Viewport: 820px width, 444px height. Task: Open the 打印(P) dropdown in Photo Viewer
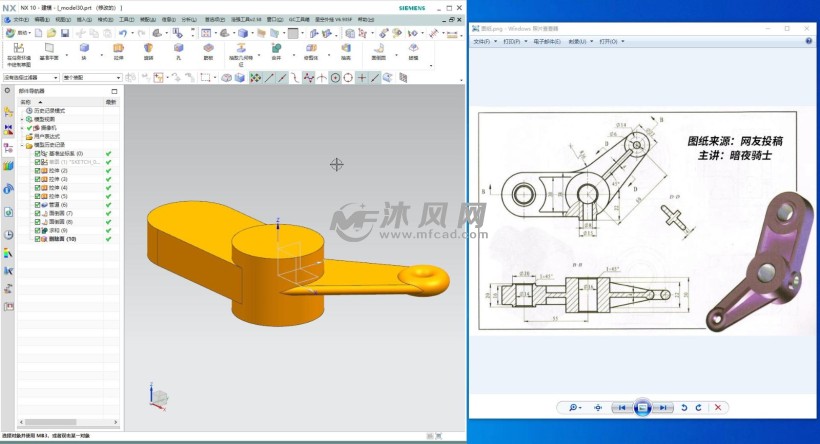click(x=515, y=41)
